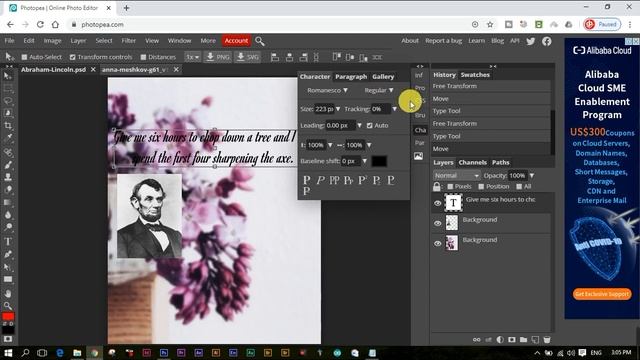Select the Move tool in left toolbar
This screenshot has height=360, width=640.
point(8,76)
